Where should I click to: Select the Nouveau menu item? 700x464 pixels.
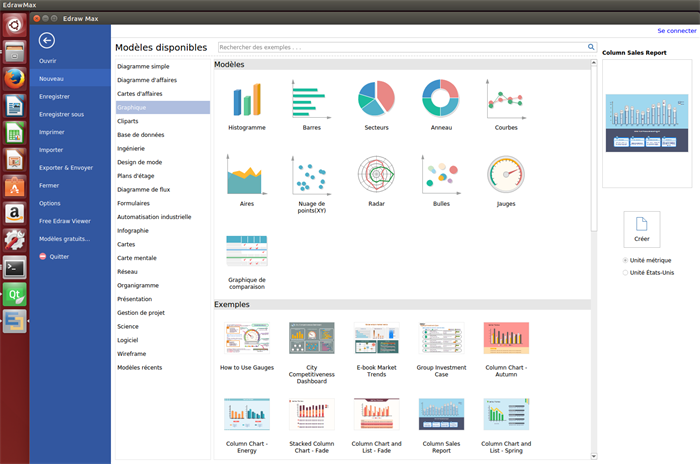[70, 79]
